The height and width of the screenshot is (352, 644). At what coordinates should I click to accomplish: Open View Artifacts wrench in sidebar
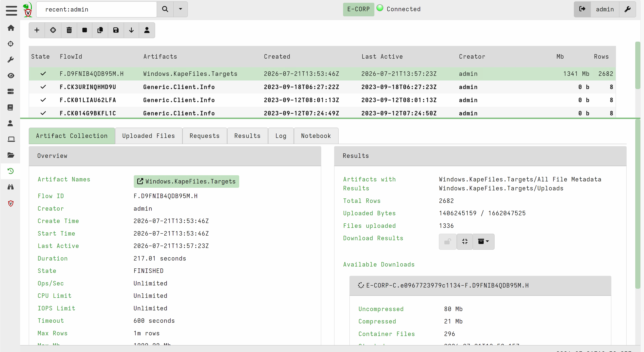pyautogui.click(x=10, y=59)
